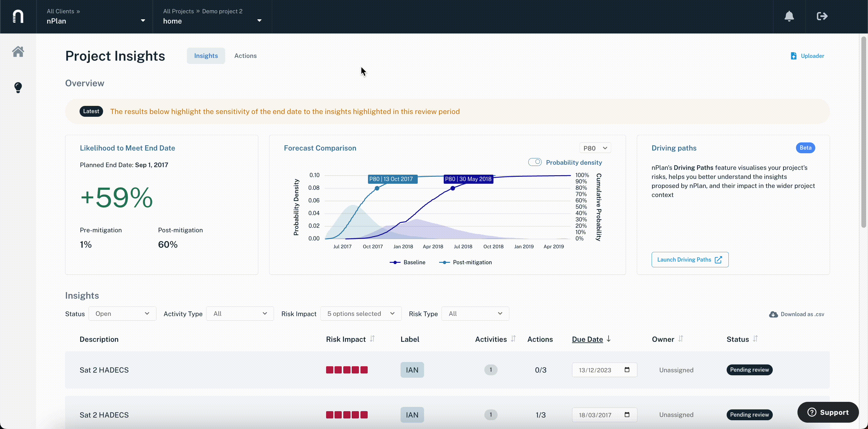
Task: Open the Status filter dropdown showing Open
Action: coord(122,314)
